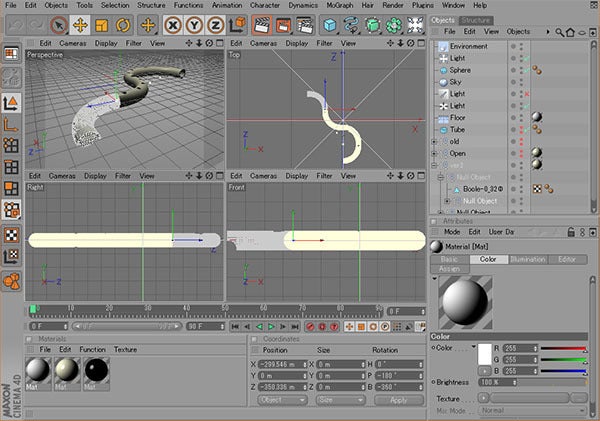
Task: Click the Play forward button on timeline
Action: pyautogui.click(x=271, y=326)
